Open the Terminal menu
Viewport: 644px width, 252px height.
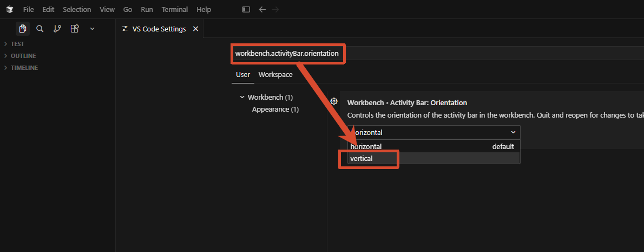click(175, 9)
